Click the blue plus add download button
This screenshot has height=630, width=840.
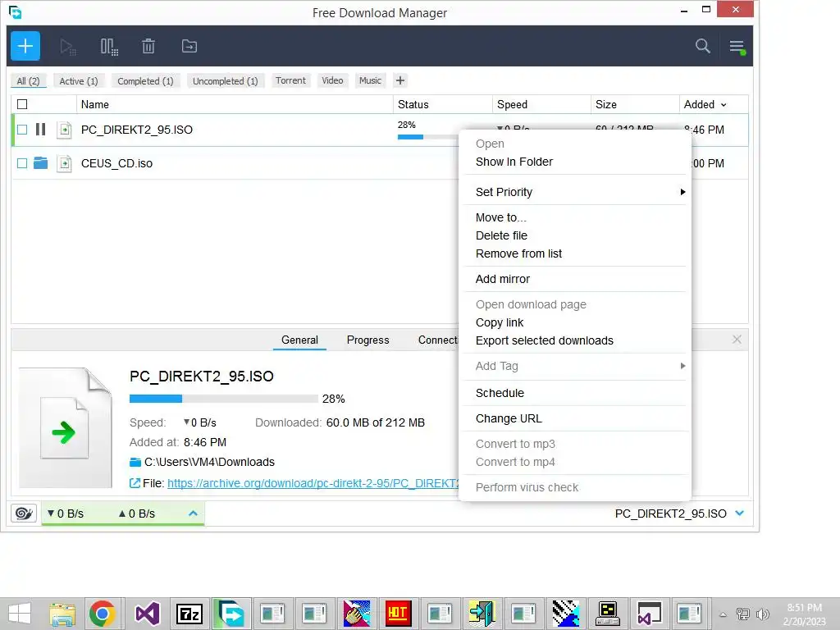click(25, 46)
